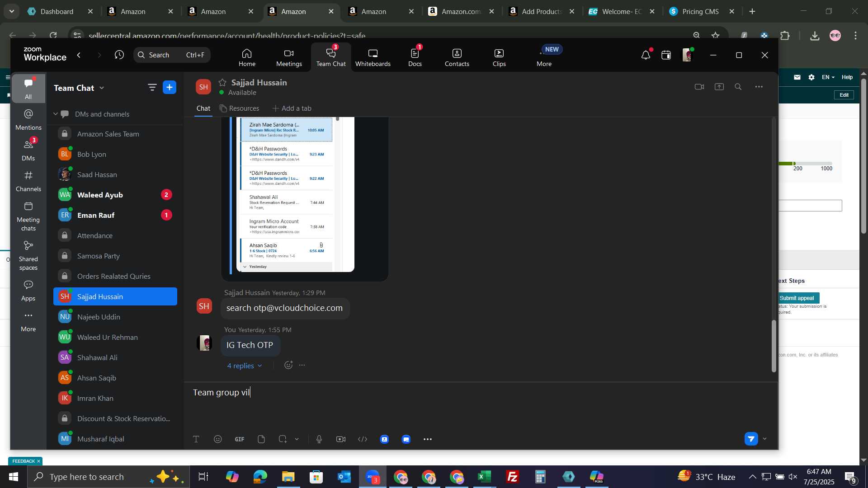The image size is (868, 488).
Task: Go back with Zoom back arrow
Action: [79, 55]
